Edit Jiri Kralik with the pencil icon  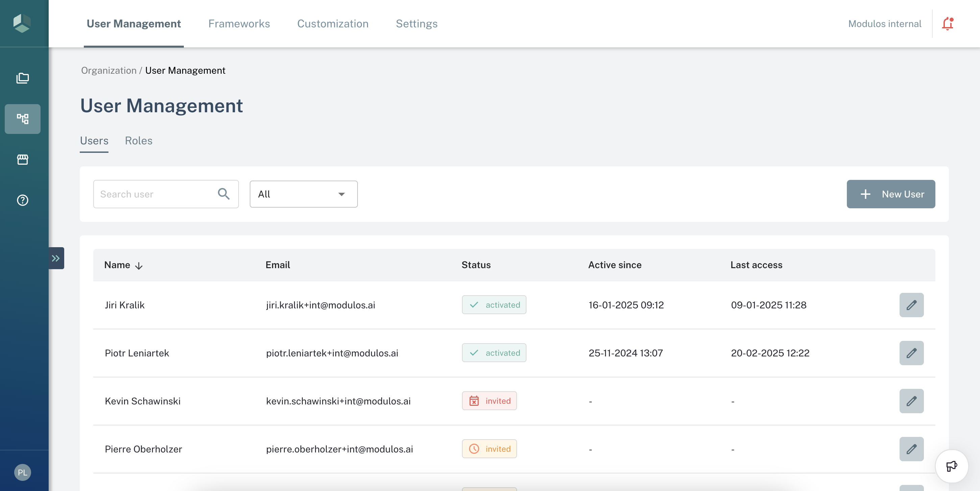[x=911, y=305]
